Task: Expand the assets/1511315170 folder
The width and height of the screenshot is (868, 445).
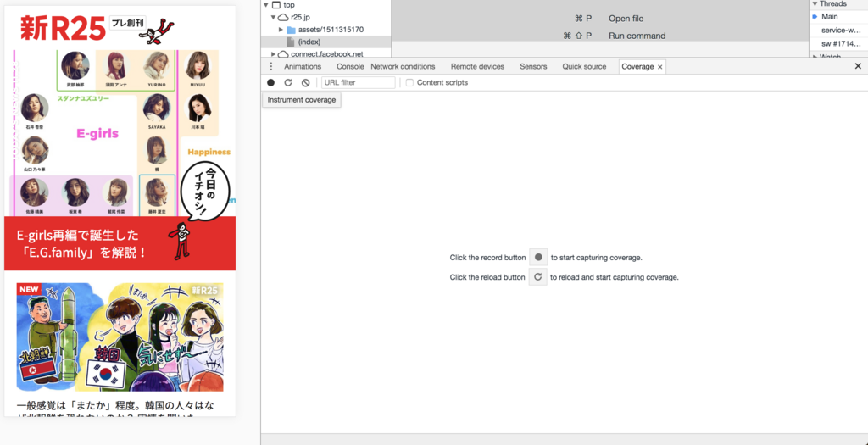Action: pyautogui.click(x=281, y=30)
